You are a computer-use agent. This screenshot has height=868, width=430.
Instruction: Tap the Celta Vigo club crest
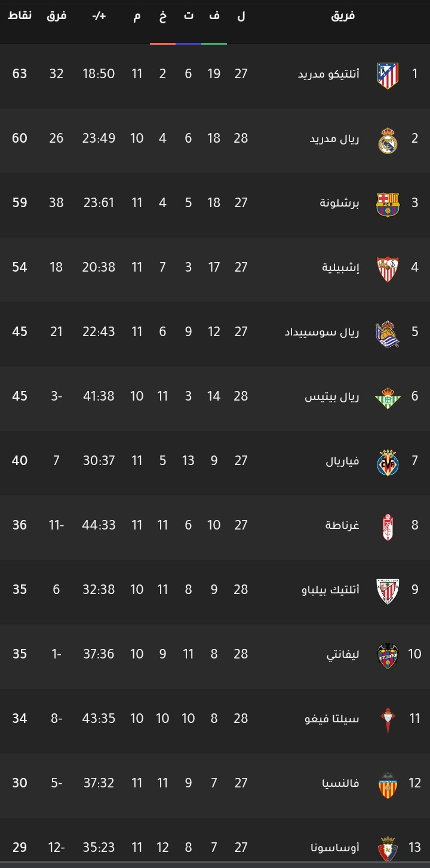tap(388, 721)
